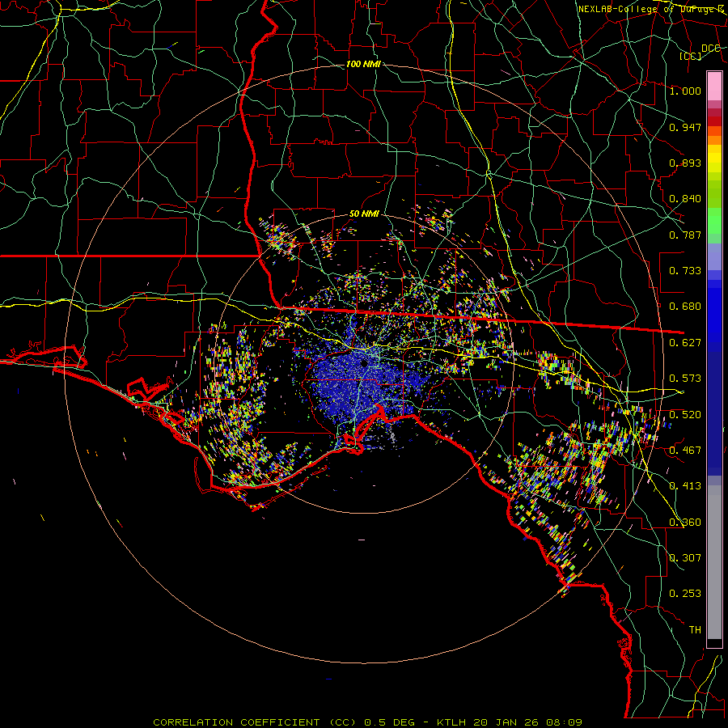This screenshot has width=728, height=728.
Task: Click the KTLH station ID in caption
Action: click(x=451, y=722)
